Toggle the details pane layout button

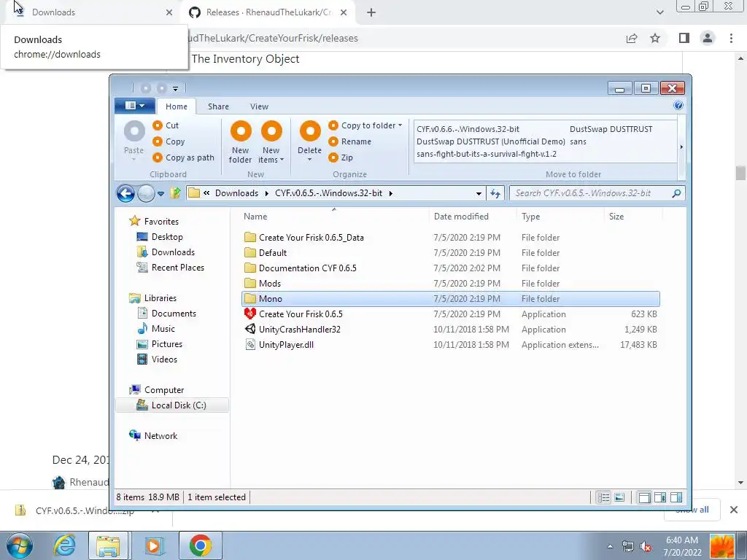(676, 497)
